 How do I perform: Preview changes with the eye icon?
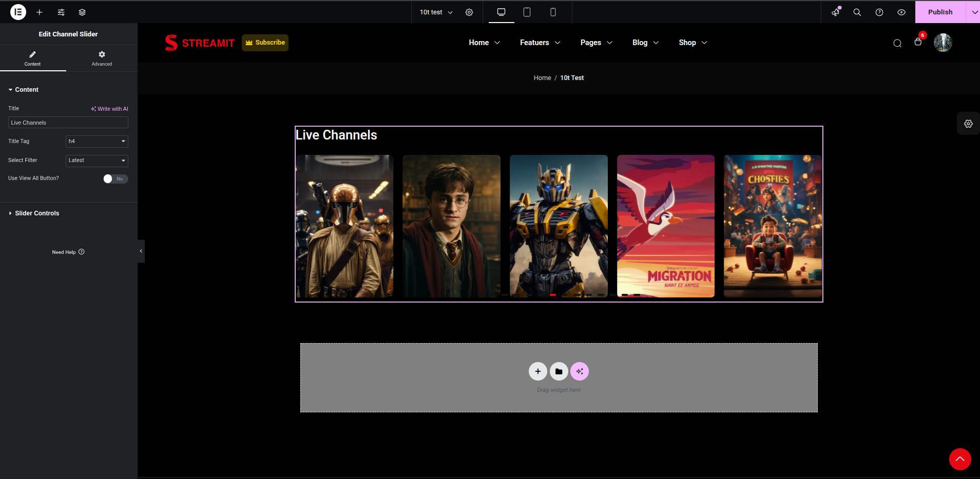tap(901, 12)
